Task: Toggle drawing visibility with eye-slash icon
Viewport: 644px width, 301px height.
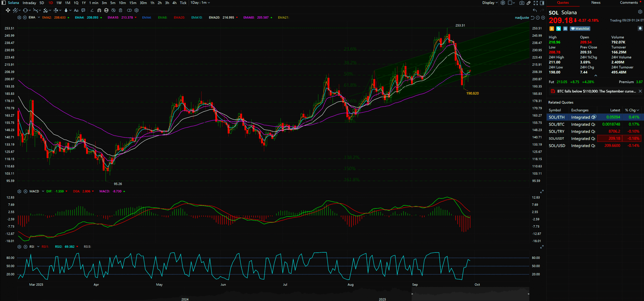Action: point(114,10)
